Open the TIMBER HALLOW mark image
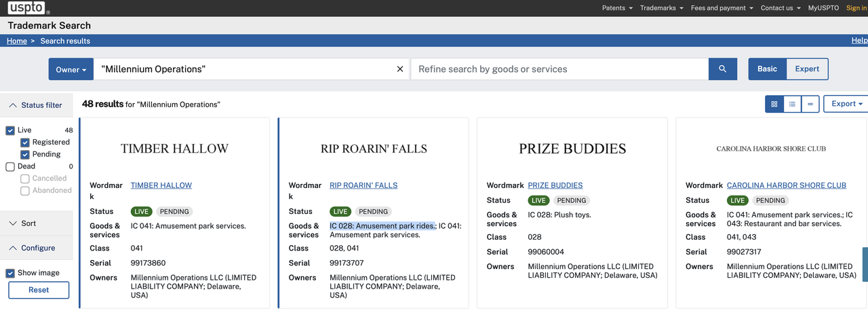This screenshot has width=868, height=311. coord(174,149)
